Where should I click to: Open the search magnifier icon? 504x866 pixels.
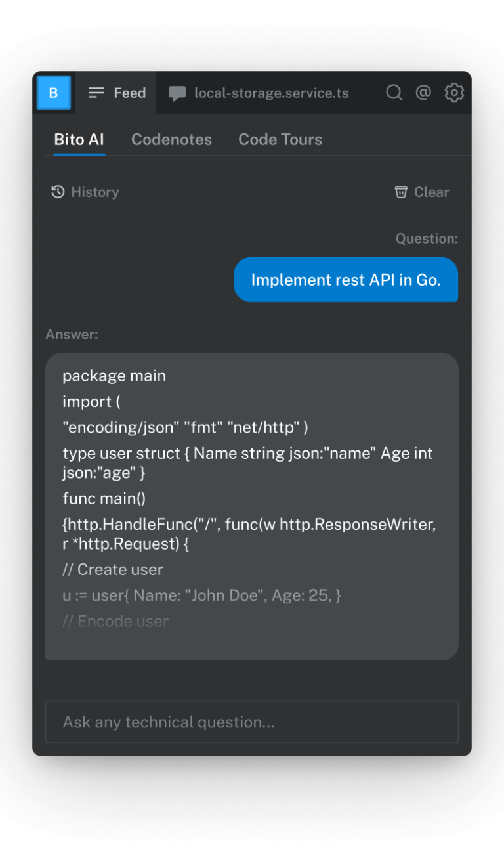click(x=394, y=93)
